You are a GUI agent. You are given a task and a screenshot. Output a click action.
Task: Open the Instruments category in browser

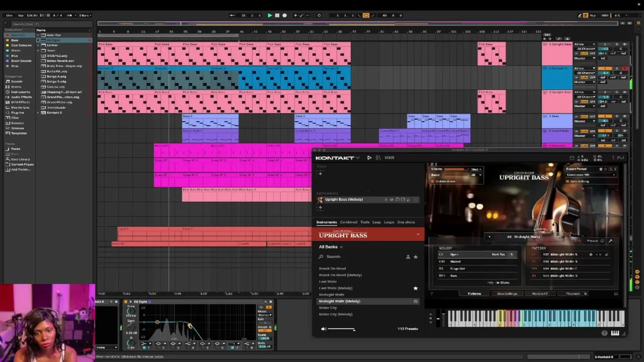20,92
